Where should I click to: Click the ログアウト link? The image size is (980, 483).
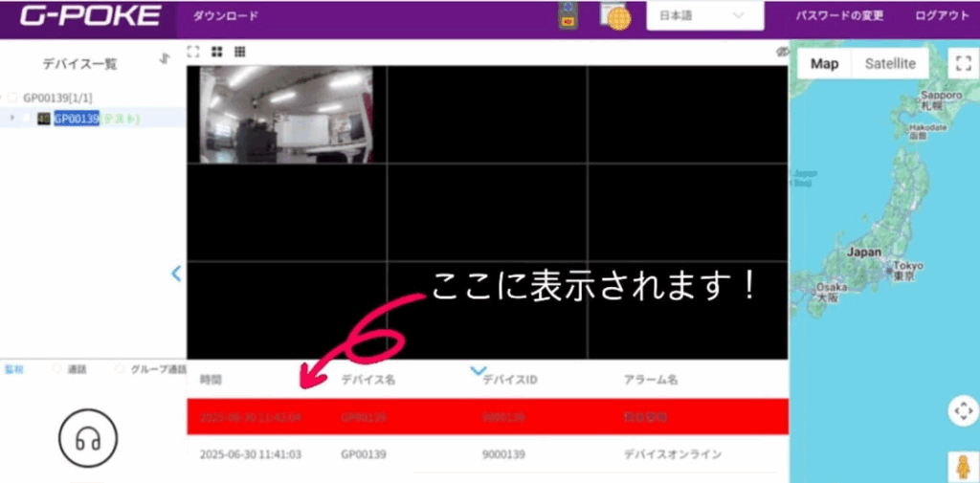[941, 16]
